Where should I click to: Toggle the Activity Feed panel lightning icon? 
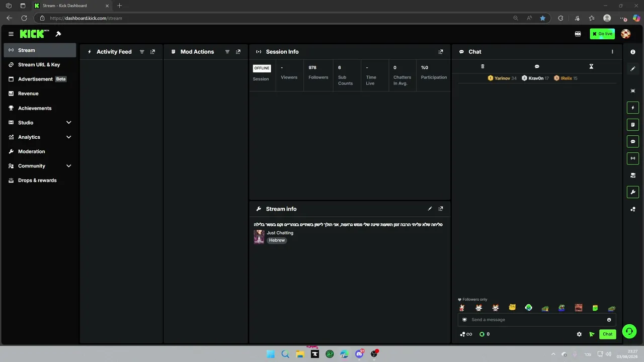[x=633, y=108]
